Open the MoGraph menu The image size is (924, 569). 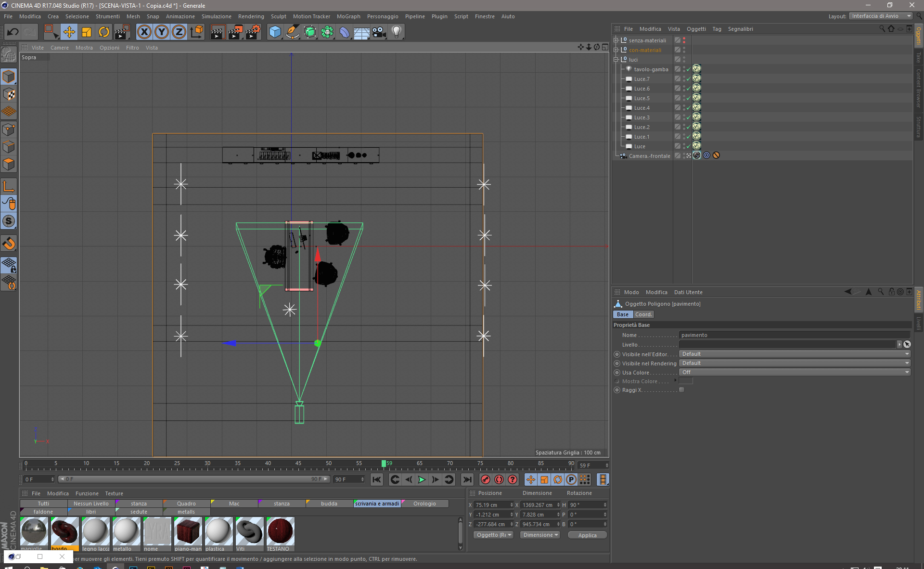point(348,16)
